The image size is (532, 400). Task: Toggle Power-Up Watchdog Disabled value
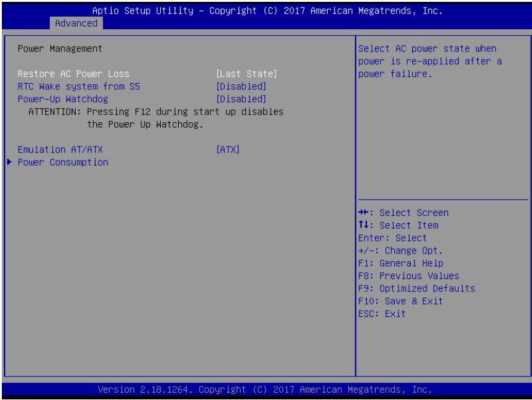241,99
